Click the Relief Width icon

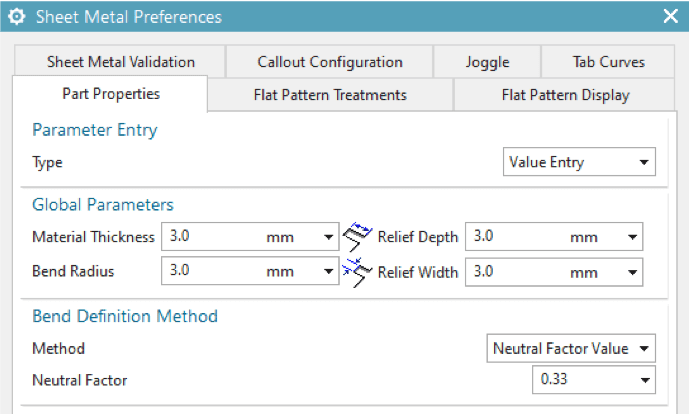356,271
